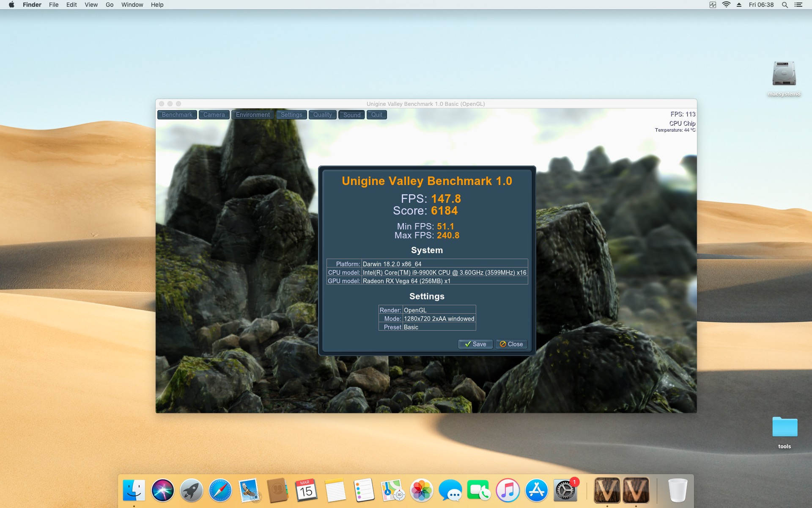This screenshot has width=812, height=508.
Task: Open the Camera options
Action: (x=214, y=115)
